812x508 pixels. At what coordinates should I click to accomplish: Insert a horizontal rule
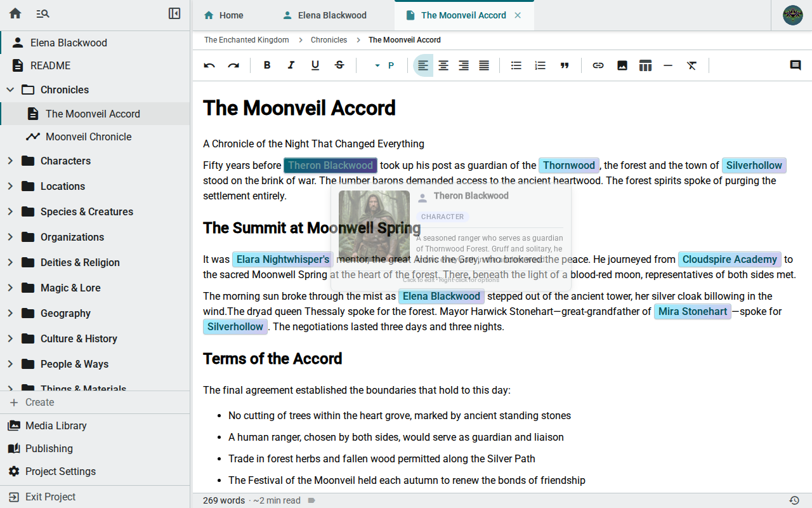(668, 65)
